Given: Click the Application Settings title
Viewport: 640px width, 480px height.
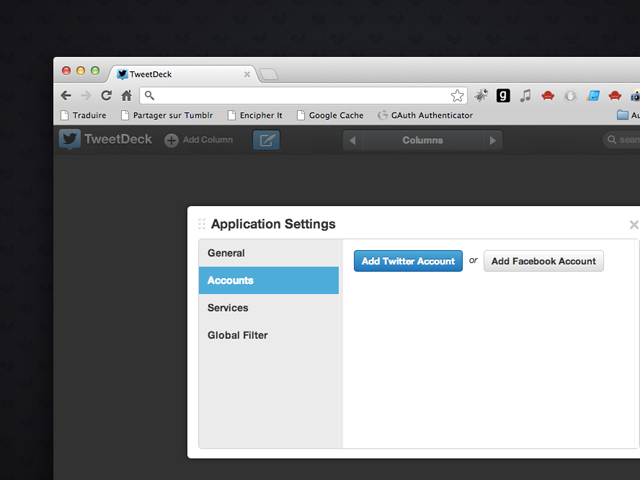Looking at the screenshot, I should coord(273,224).
